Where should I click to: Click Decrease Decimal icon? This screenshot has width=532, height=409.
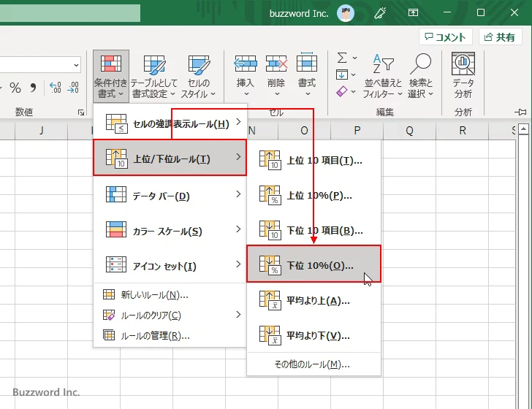pos(73,88)
